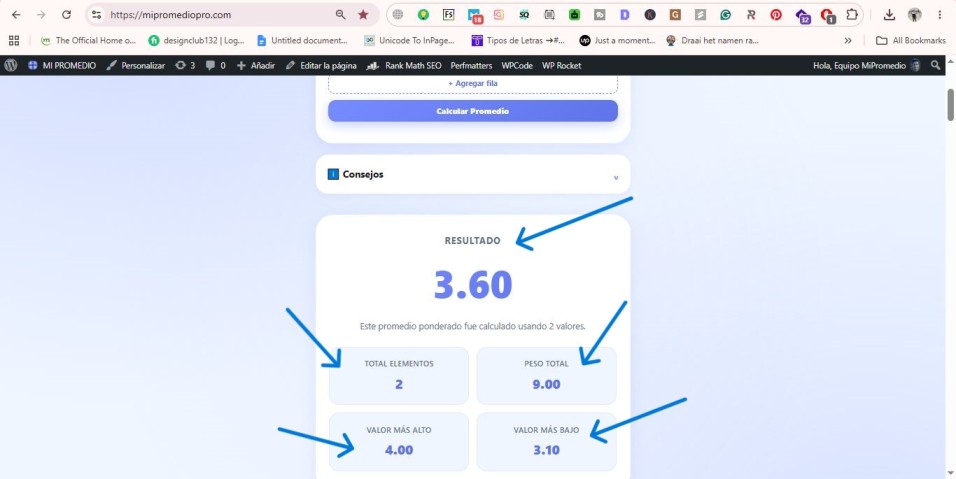Click Editar la página

coord(321,65)
